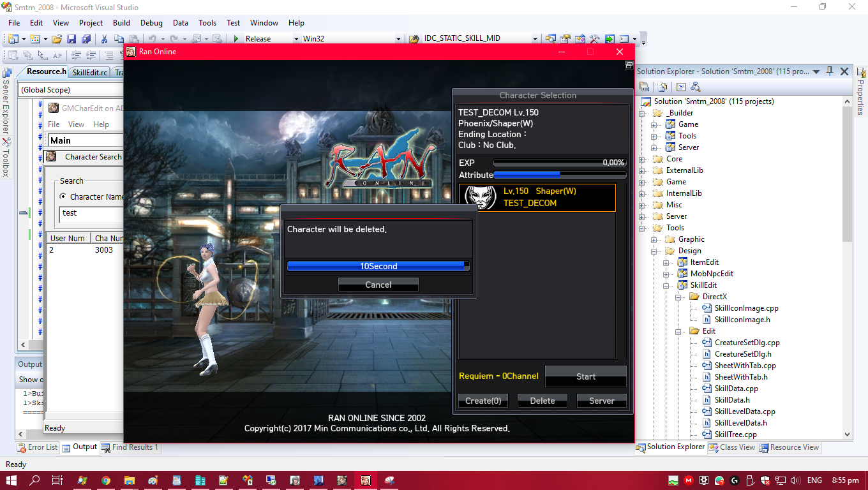The width and height of the screenshot is (868, 490).
Task: Collapse the SkillEdit project node
Action: click(666, 285)
